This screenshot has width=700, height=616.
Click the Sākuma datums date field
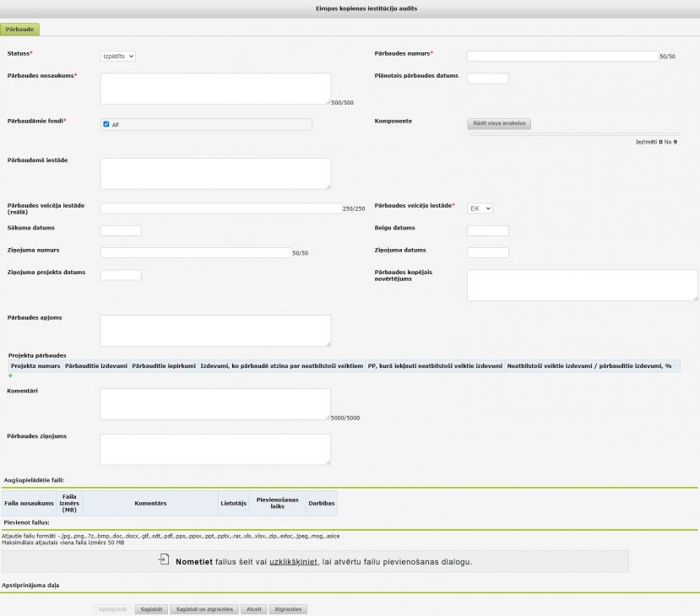[121, 230]
